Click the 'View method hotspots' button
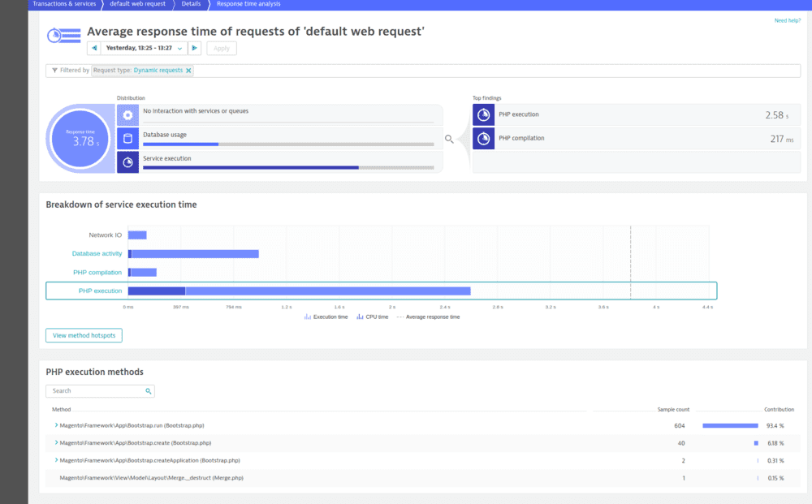This screenshot has width=812, height=504. (x=84, y=335)
